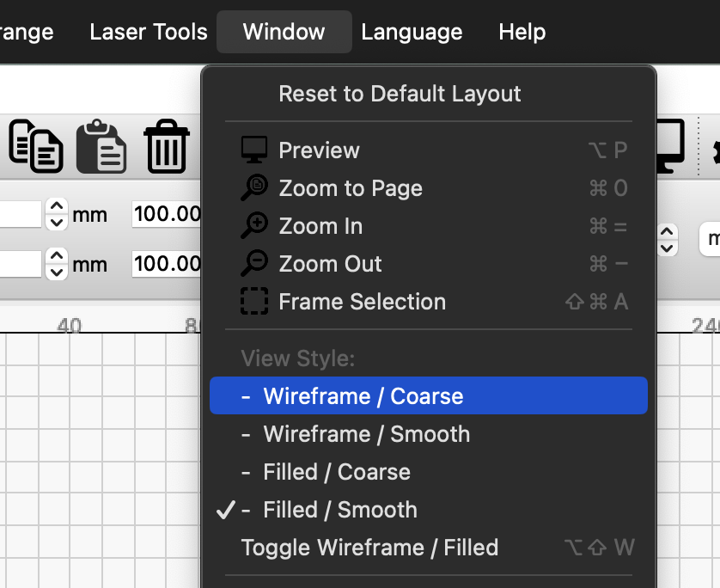
Task: Open the Laser Tools menu
Action: tap(148, 32)
